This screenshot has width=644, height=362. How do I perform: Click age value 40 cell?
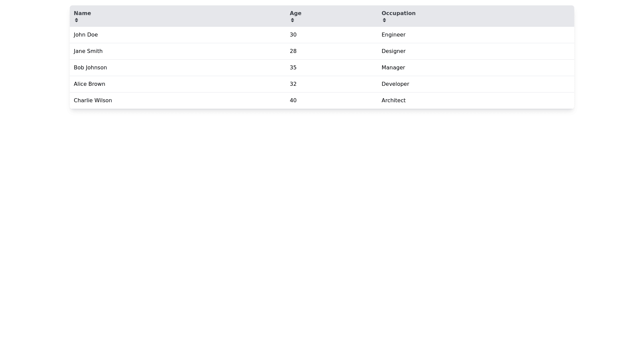click(293, 101)
